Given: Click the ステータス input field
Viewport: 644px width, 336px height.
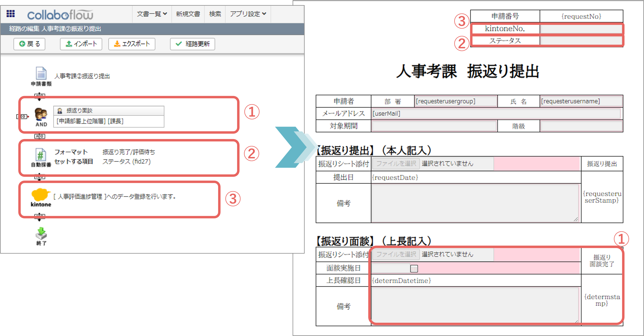Looking at the screenshot, I should [581, 41].
